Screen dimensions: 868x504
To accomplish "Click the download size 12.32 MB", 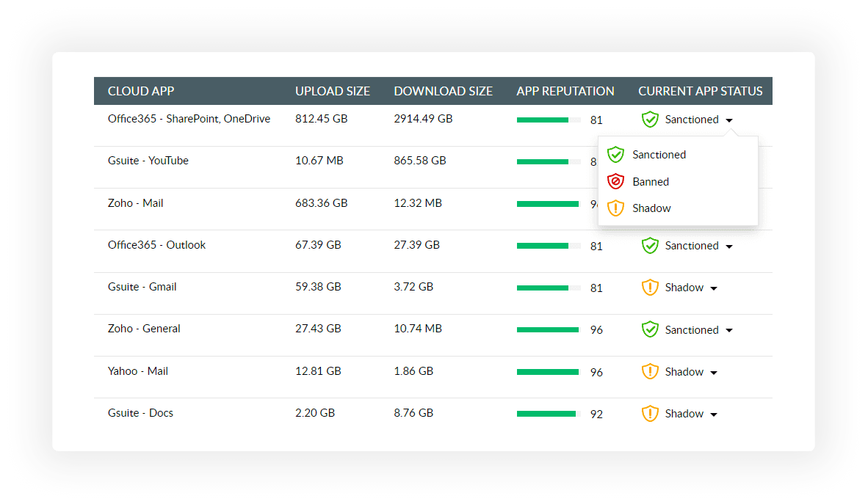I will [417, 203].
